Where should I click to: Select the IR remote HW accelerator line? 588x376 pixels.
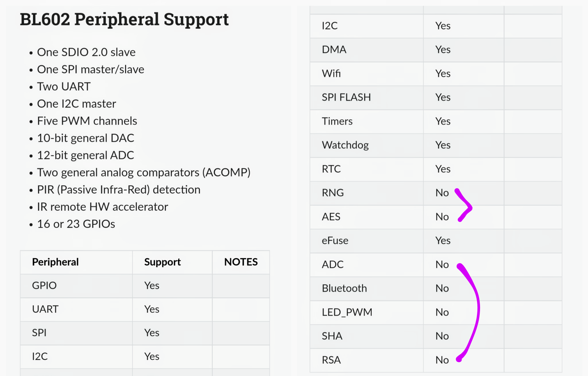(102, 207)
